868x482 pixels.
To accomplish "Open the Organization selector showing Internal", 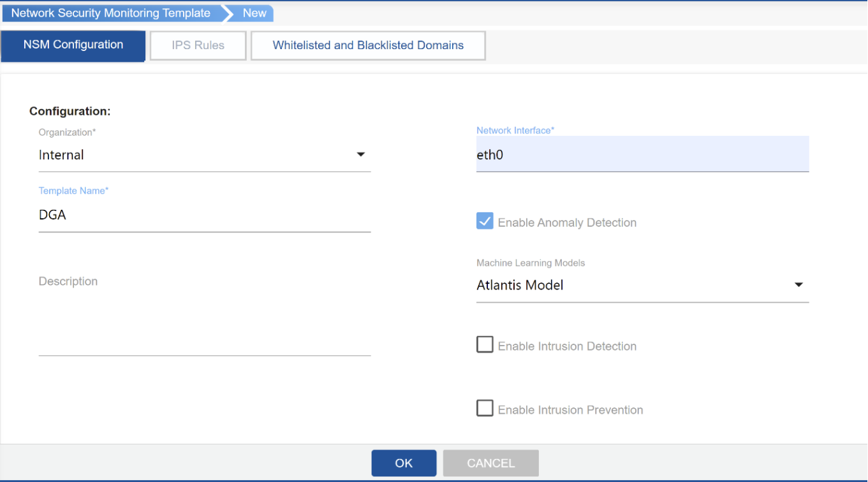I will (x=191, y=154).
